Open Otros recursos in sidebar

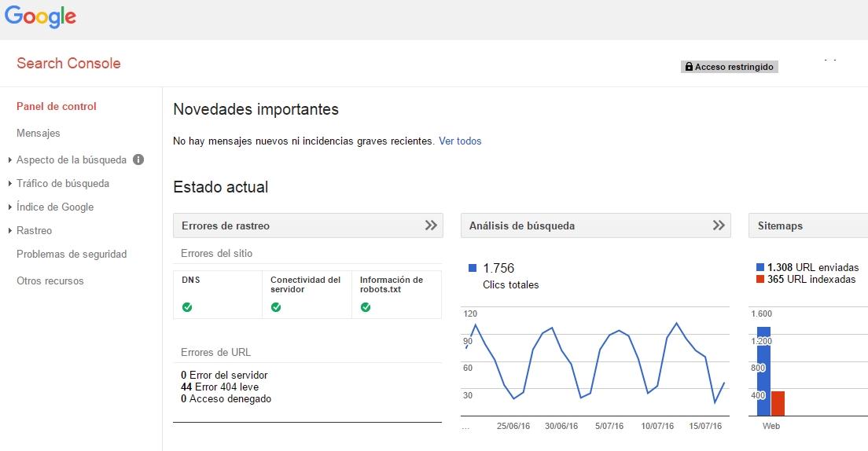click(50, 280)
